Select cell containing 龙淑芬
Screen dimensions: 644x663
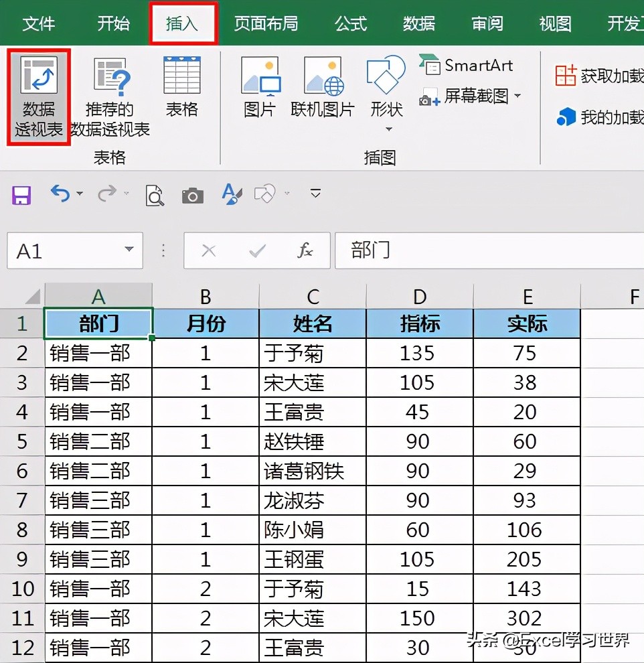coord(313,500)
